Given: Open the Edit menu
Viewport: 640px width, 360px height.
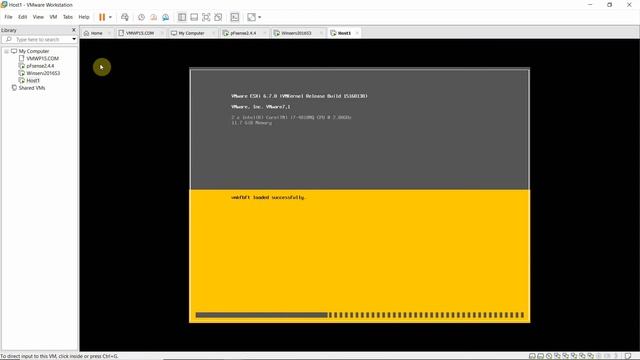Looking at the screenshot, I should (x=22, y=17).
